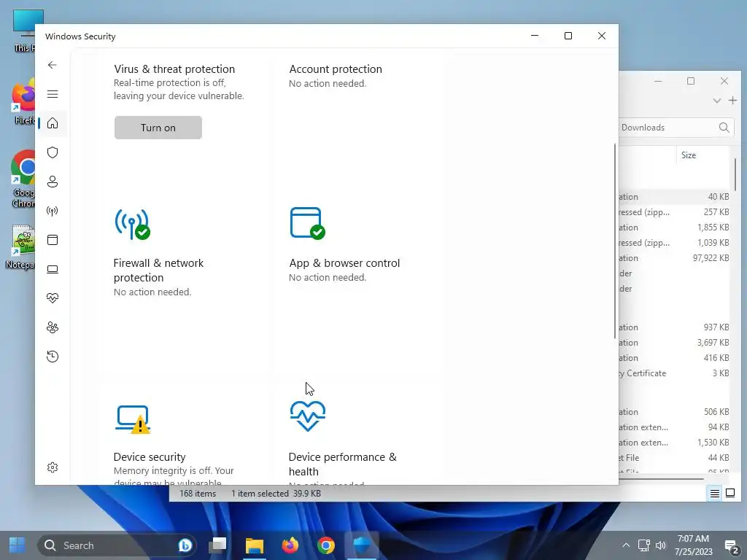747x560 pixels.
Task: Select the file sized 97,922 KB
Action: (x=674, y=258)
